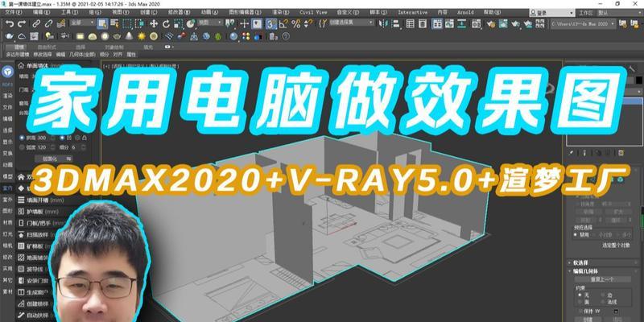Activate the Select and Move tool
The width and height of the screenshot is (644, 322).
[154, 24]
